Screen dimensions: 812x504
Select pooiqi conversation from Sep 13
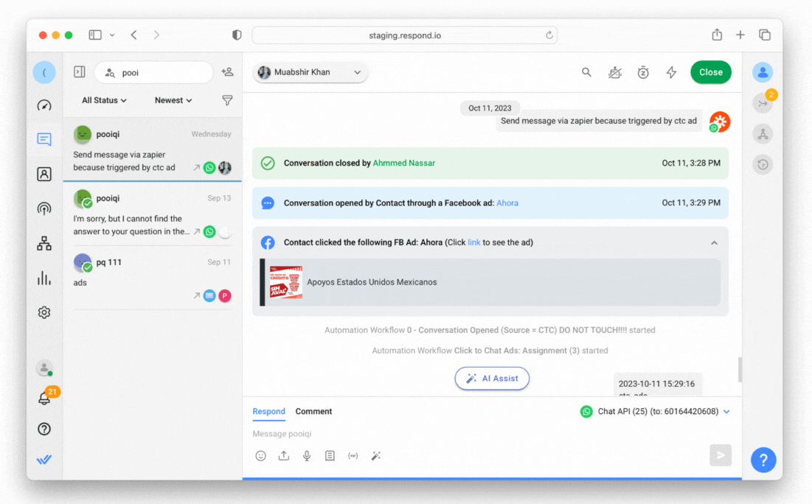tap(152, 214)
